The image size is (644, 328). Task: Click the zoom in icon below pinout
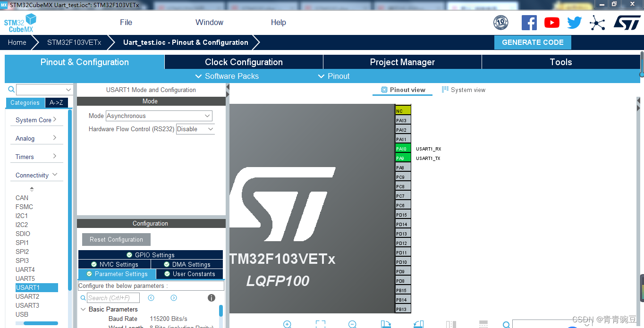coord(287,324)
